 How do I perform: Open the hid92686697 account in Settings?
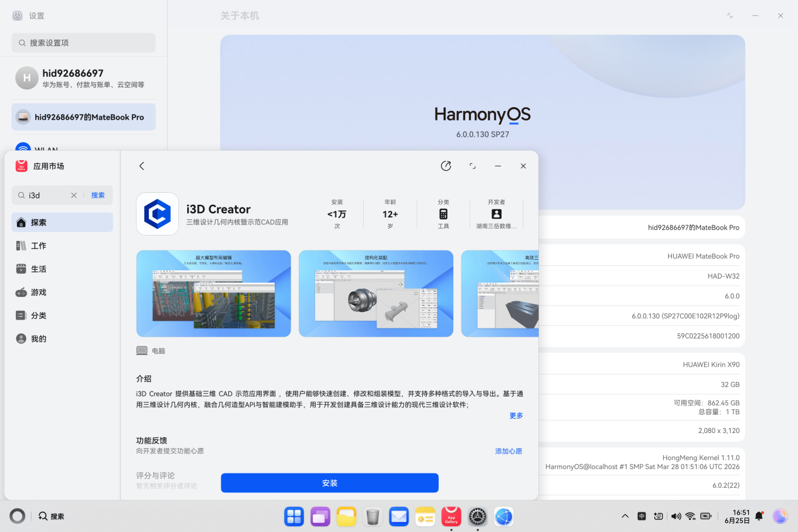pos(84,78)
